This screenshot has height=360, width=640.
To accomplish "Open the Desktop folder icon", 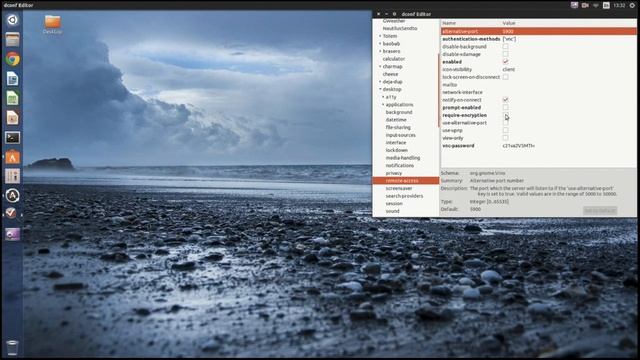I will [x=52, y=24].
